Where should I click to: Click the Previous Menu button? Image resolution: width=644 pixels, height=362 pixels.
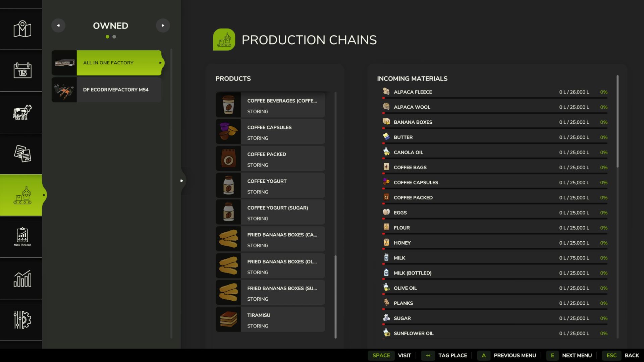pos(506,355)
